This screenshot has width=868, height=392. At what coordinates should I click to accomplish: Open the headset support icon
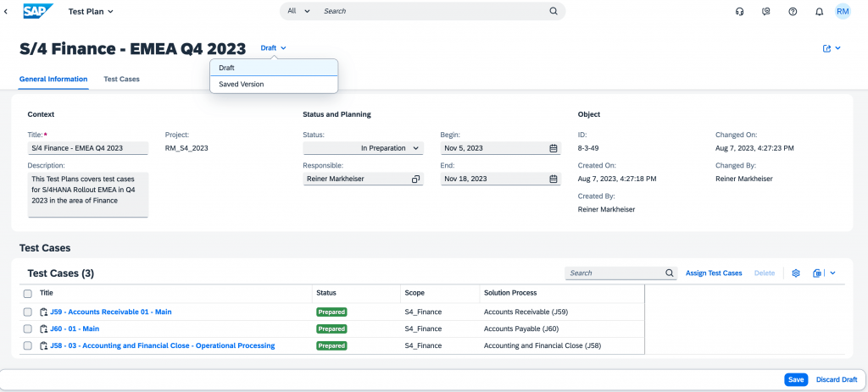pos(739,11)
